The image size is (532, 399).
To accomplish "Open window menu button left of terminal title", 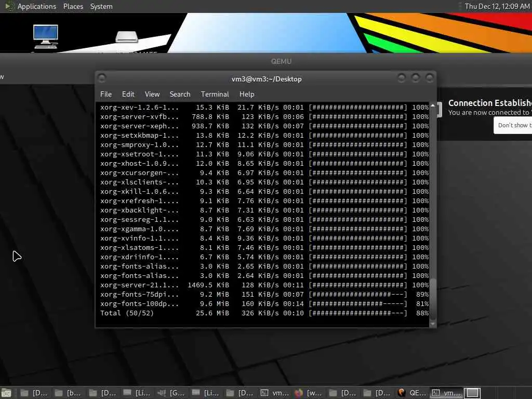I will [x=102, y=78].
